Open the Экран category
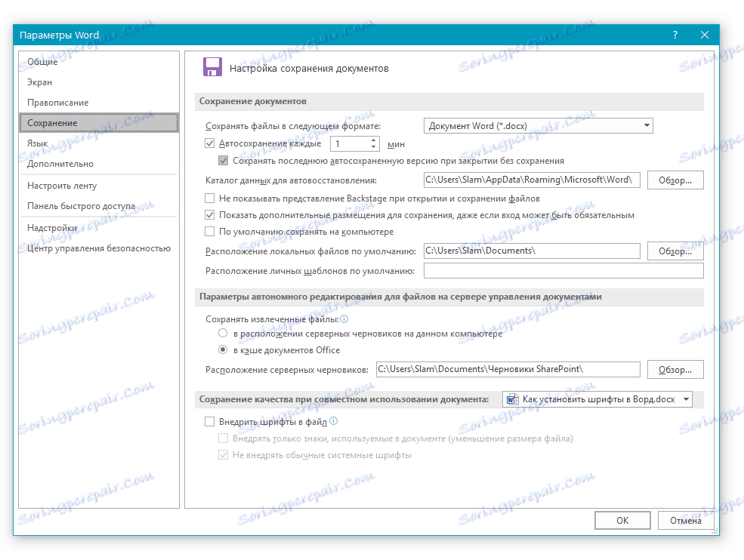Viewport: 744px width, 560px height. coord(99,82)
